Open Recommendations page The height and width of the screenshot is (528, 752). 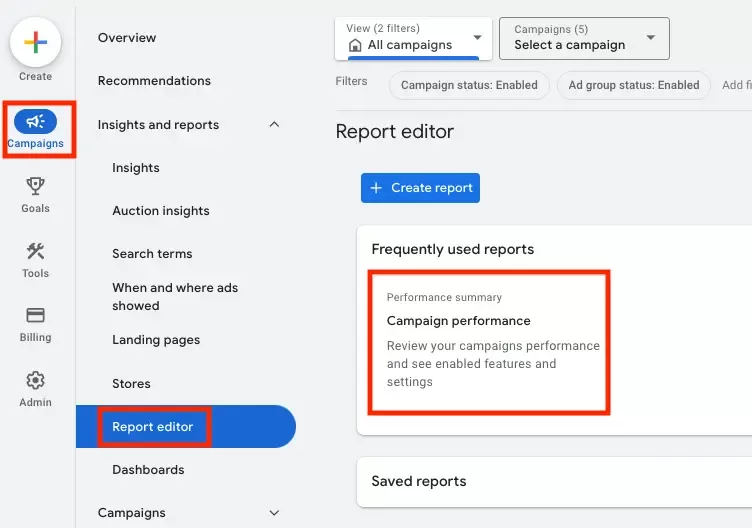point(154,81)
